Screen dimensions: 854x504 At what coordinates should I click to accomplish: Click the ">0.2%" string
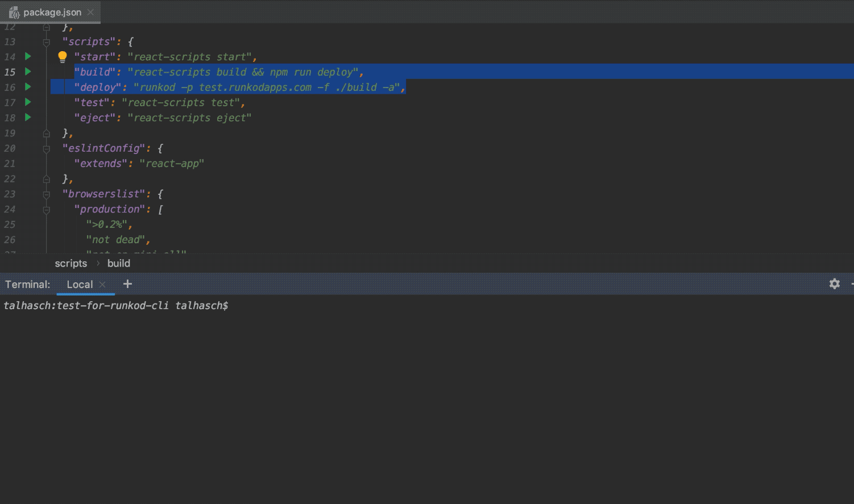point(106,224)
